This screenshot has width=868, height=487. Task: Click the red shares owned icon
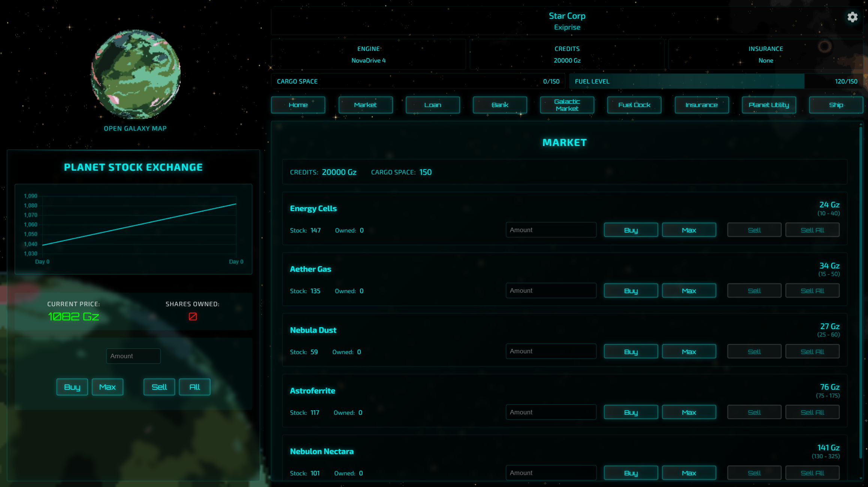pos(193,317)
